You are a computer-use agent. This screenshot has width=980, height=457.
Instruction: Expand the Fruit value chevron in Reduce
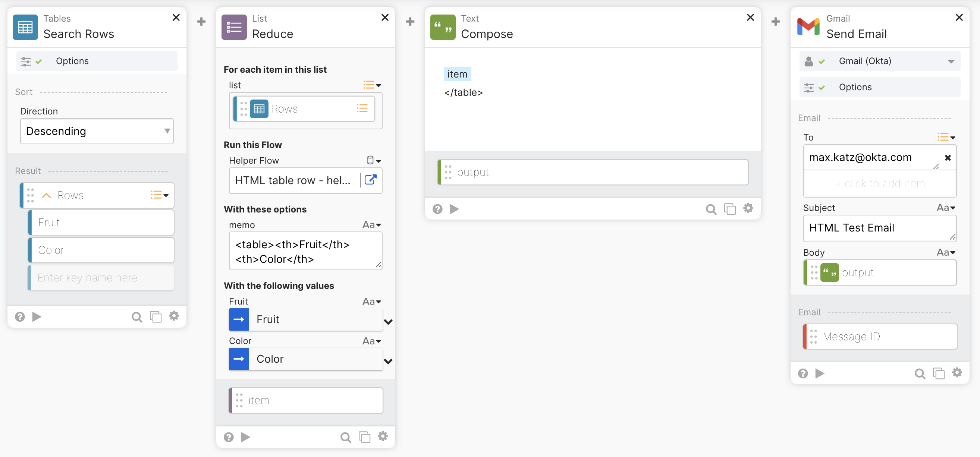[x=388, y=322]
